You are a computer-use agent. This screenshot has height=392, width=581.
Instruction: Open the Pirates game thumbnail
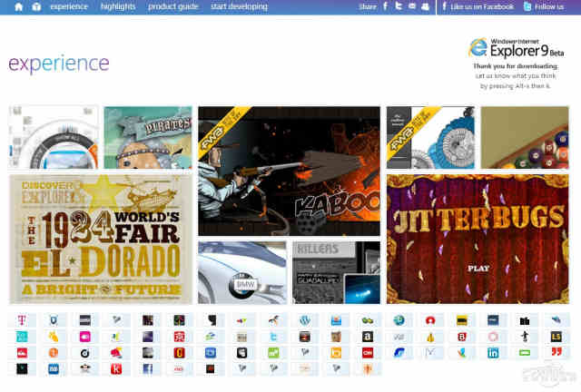tap(148, 137)
